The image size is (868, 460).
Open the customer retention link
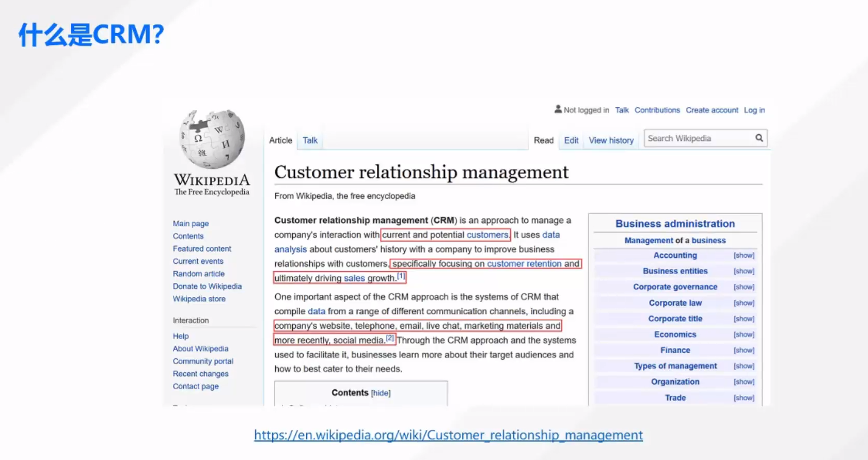tap(524, 264)
